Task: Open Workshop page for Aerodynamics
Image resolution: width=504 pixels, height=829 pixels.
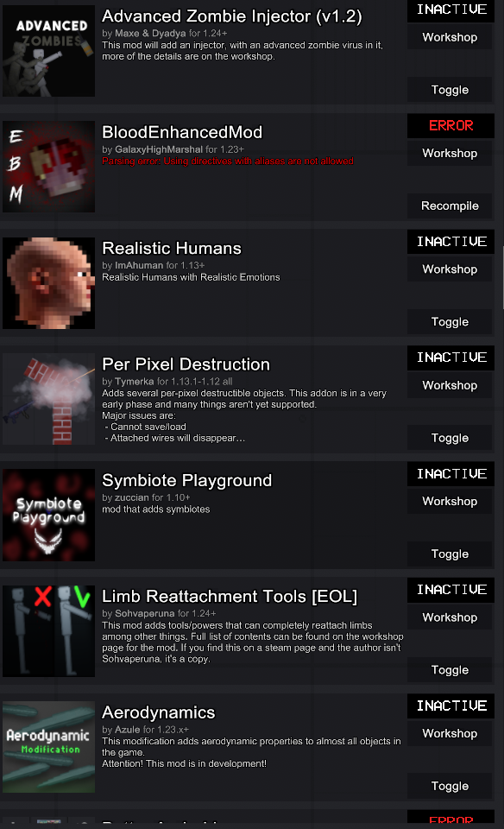Action: click(450, 733)
